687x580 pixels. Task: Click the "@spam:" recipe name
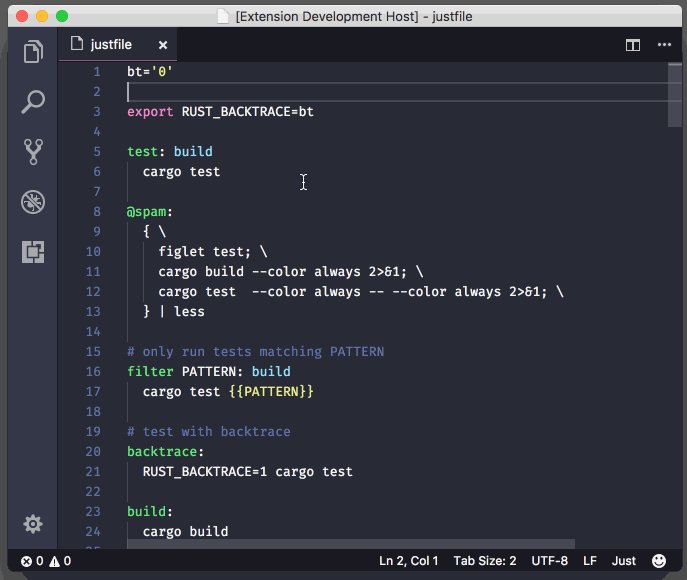pos(149,212)
